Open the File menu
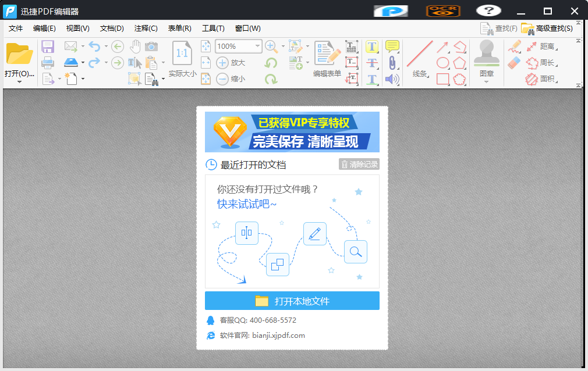588x371 pixels. [x=16, y=28]
